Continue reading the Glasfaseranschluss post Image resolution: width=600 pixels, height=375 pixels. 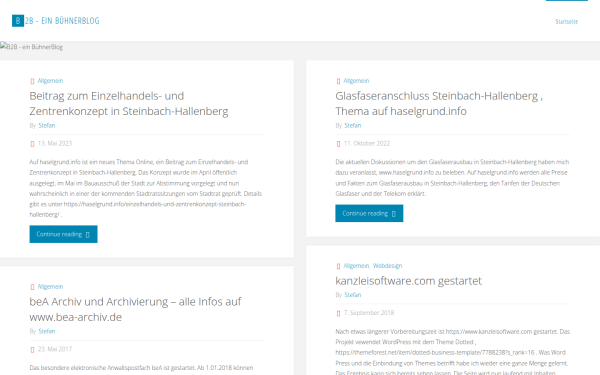coord(369,214)
